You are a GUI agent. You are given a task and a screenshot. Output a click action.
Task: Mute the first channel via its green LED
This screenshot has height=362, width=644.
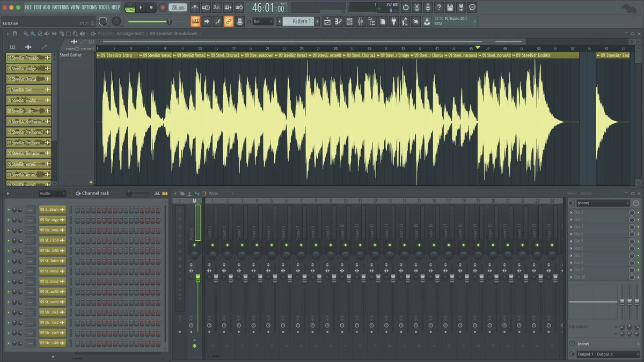point(9,210)
